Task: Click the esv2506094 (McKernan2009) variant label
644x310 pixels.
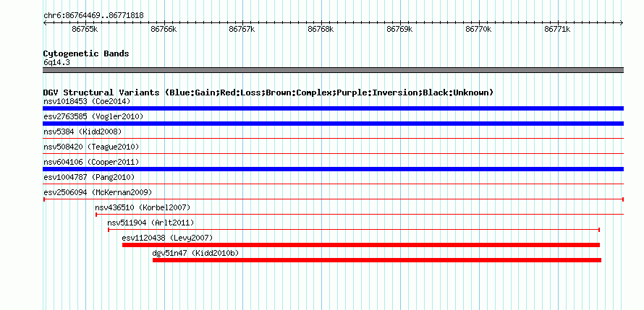Action: click(x=98, y=192)
